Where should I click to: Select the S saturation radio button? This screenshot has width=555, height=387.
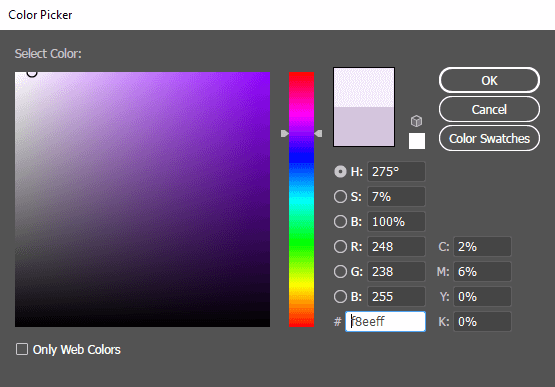pyautogui.click(x=340, y=197)
